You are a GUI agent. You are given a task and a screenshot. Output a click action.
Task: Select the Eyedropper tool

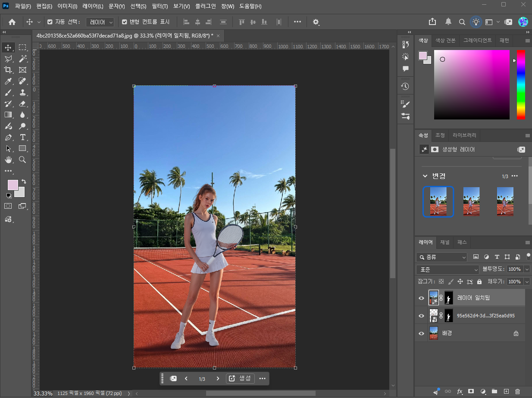pos(8,81)
